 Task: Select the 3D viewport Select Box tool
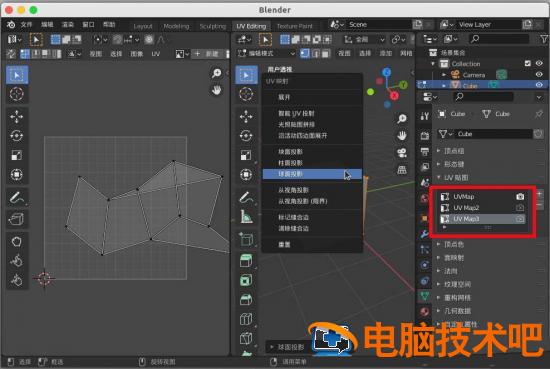coord(246,75)
